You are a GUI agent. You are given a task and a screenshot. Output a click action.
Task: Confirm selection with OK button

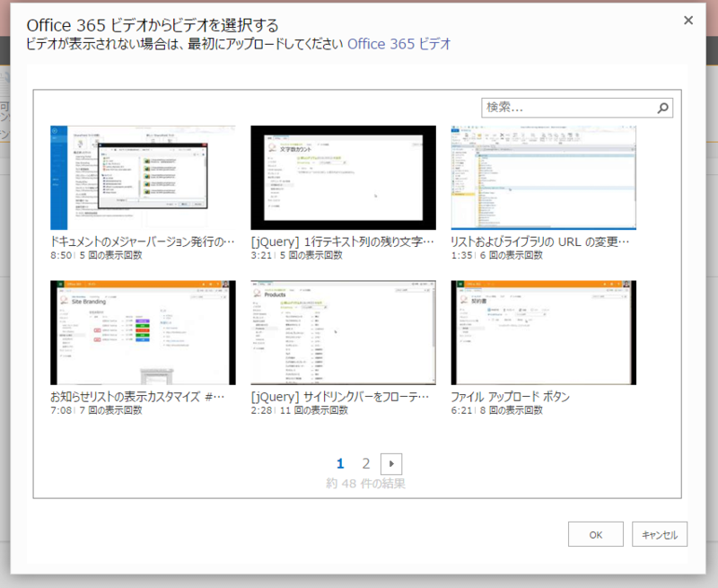(596, 534)
